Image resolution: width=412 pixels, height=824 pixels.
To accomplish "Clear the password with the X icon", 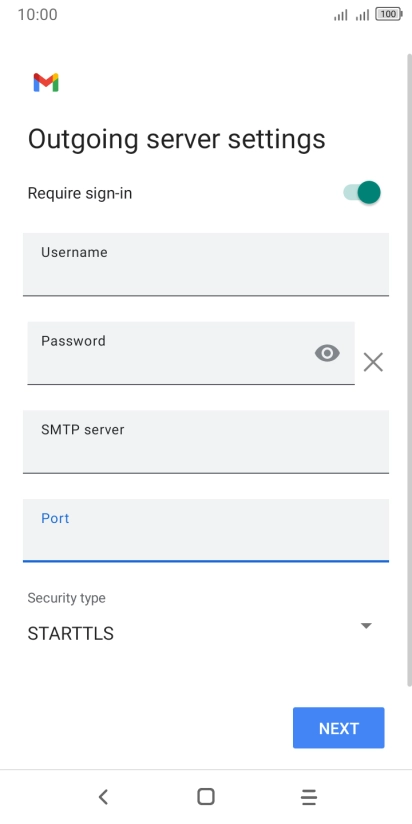I will pyautogui.click(x=373, y=362).
